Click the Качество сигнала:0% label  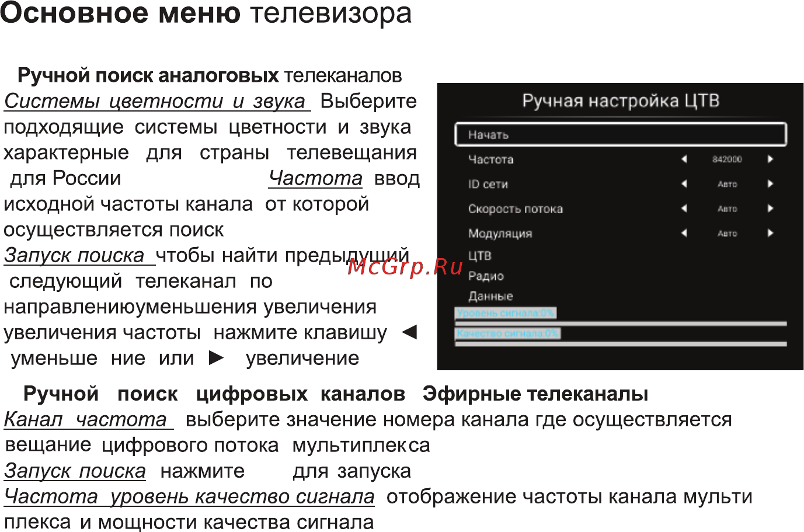coord(508,333)
